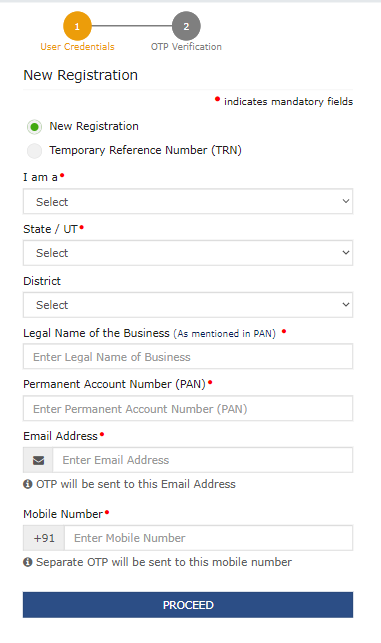The width and height of the screenshot is (381, 643).
Task: Focus the Permanent Account Number field
Action: [188, 408]
